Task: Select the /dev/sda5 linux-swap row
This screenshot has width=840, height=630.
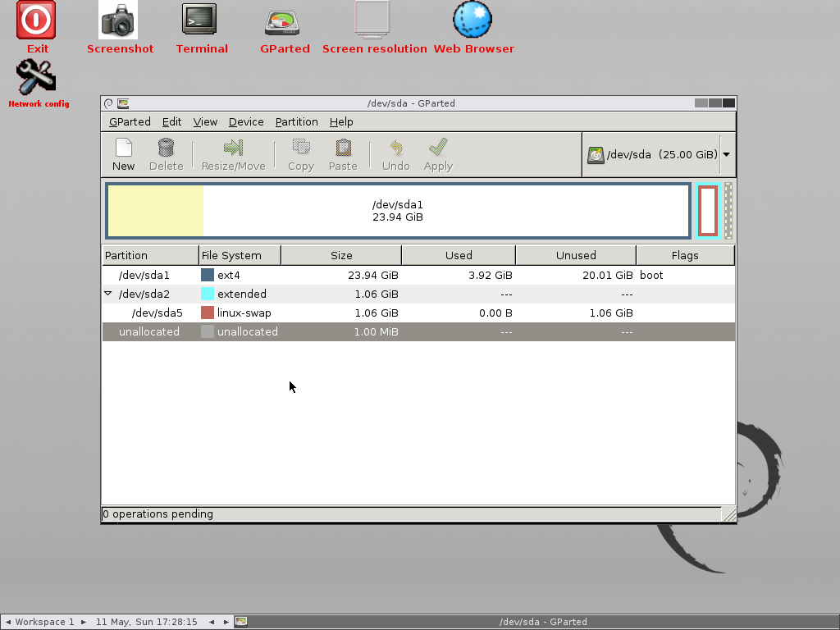Action: click(x=418, y=313)
